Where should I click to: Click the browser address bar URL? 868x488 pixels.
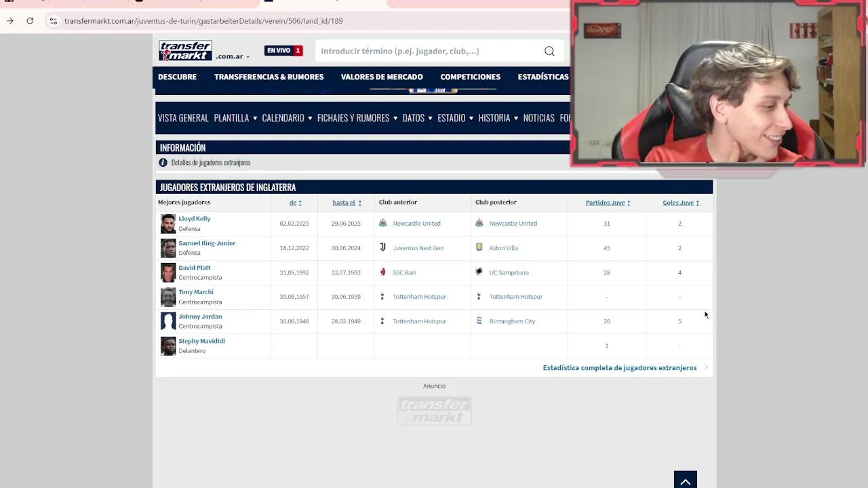pos(203,21)
